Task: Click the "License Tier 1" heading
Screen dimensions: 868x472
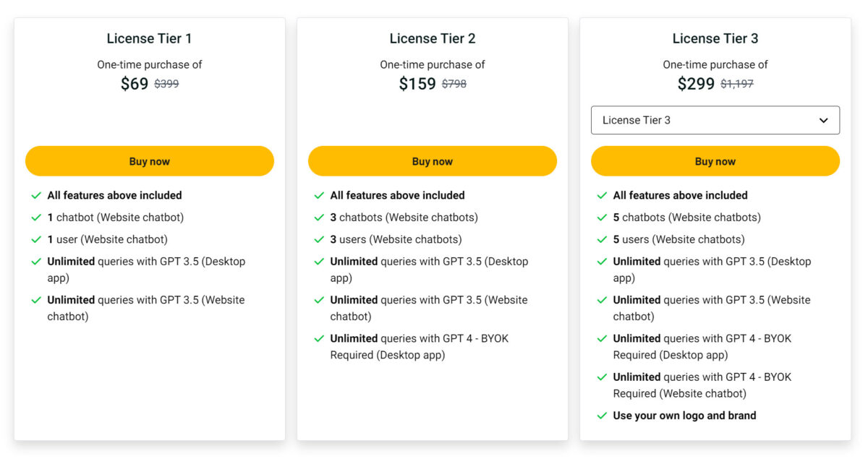Action: coord(149,38)
